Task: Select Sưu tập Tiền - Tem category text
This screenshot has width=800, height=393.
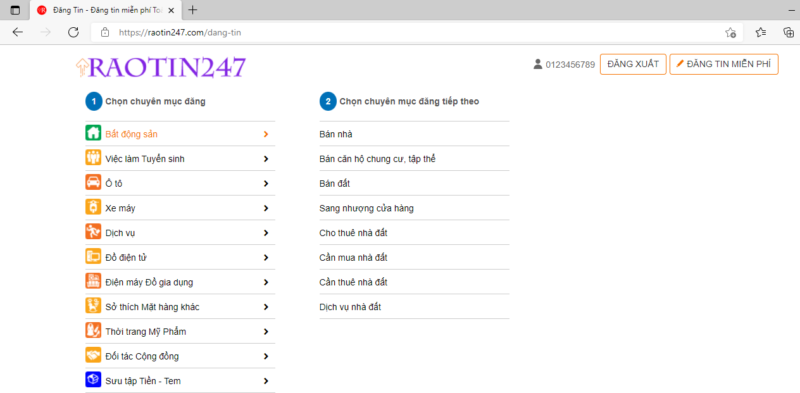Action: (143, 381)
